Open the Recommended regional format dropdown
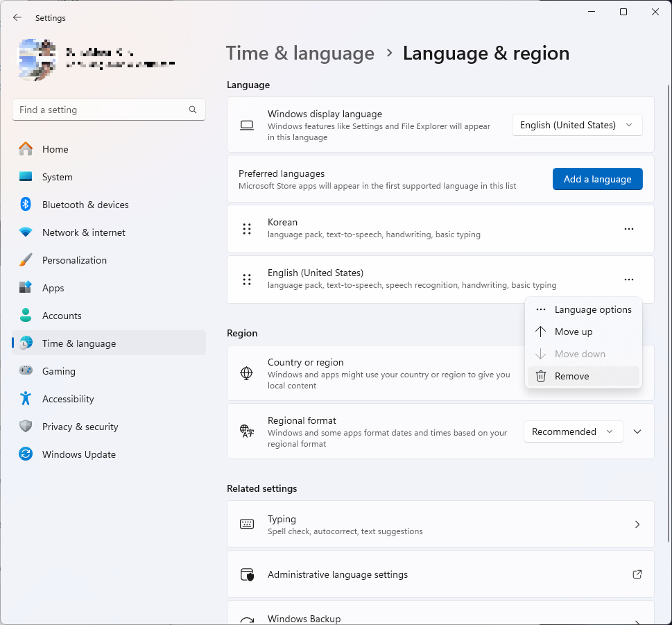This screenshot has width=672, height=625. [x=573, y=431]
